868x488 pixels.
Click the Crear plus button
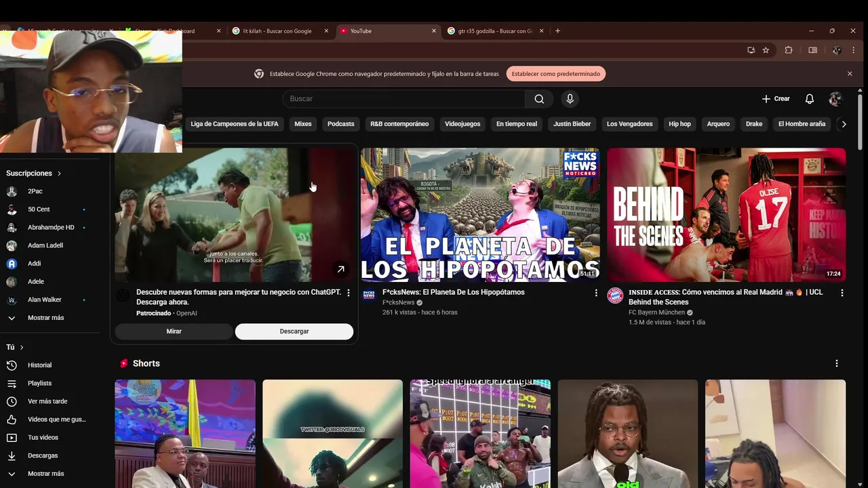(x=776, y=99)
